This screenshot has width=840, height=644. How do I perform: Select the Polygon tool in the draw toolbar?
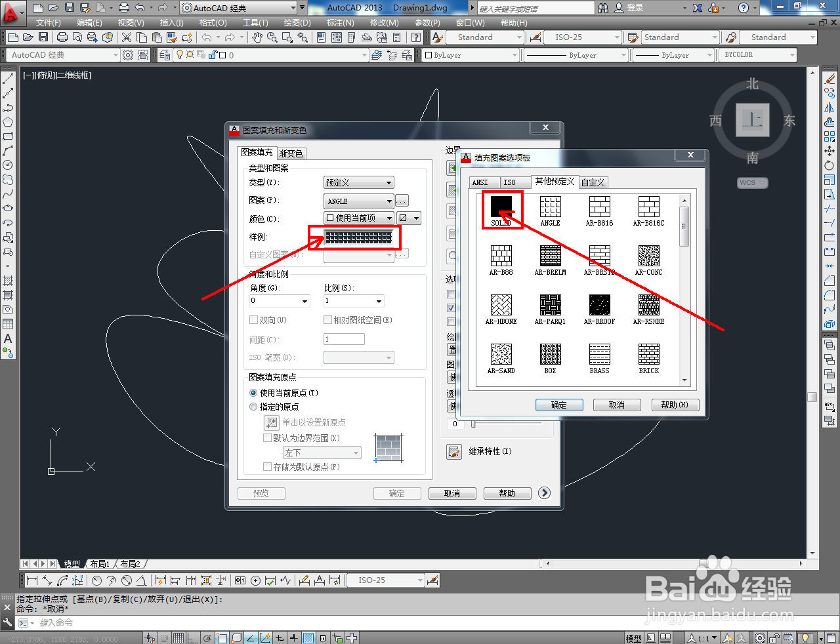[8, 122]
